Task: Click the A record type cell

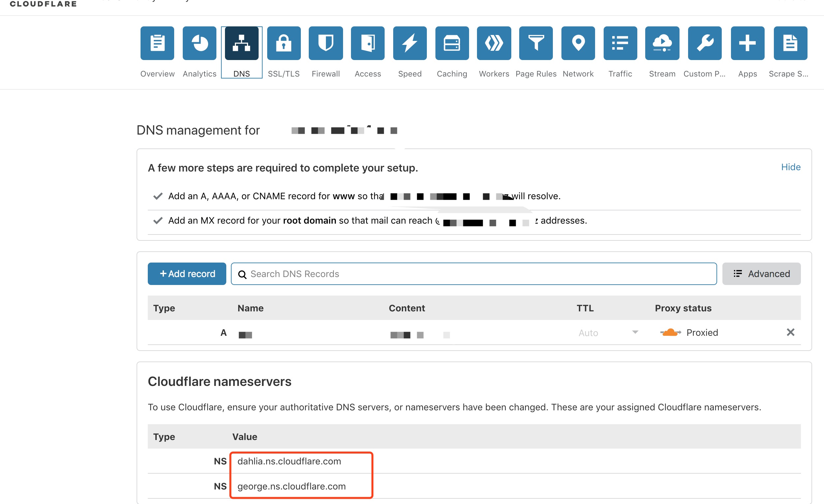Action: 223,332
